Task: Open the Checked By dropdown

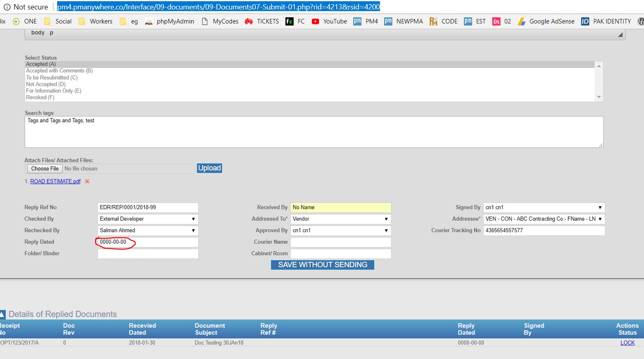Action: [148, 219]
